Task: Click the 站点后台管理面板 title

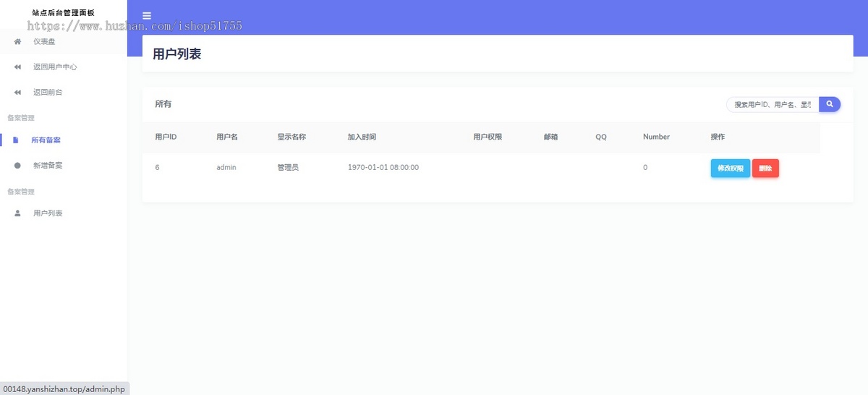Action: tap(63, 13)
